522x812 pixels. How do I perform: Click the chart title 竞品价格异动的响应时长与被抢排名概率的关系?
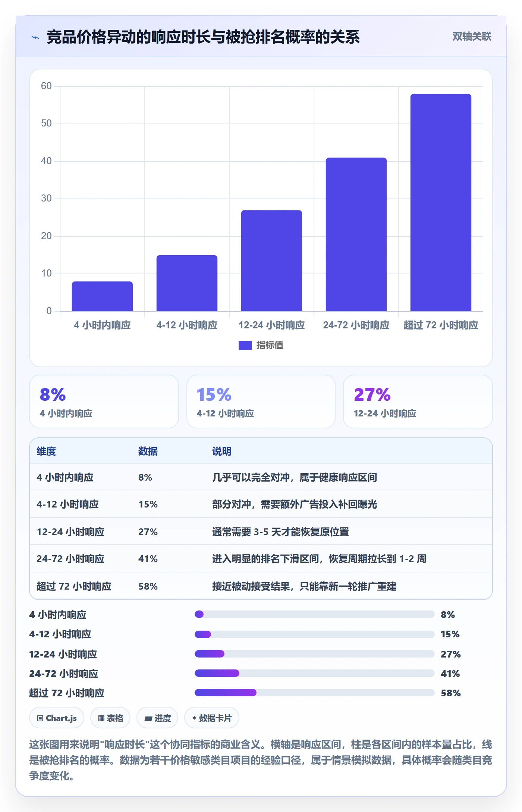pos(203,37)
